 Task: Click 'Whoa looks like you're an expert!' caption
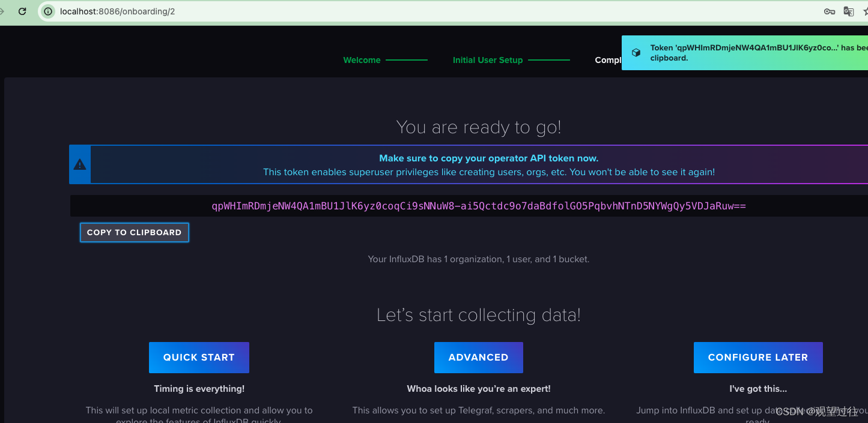(x=479, y=389)
